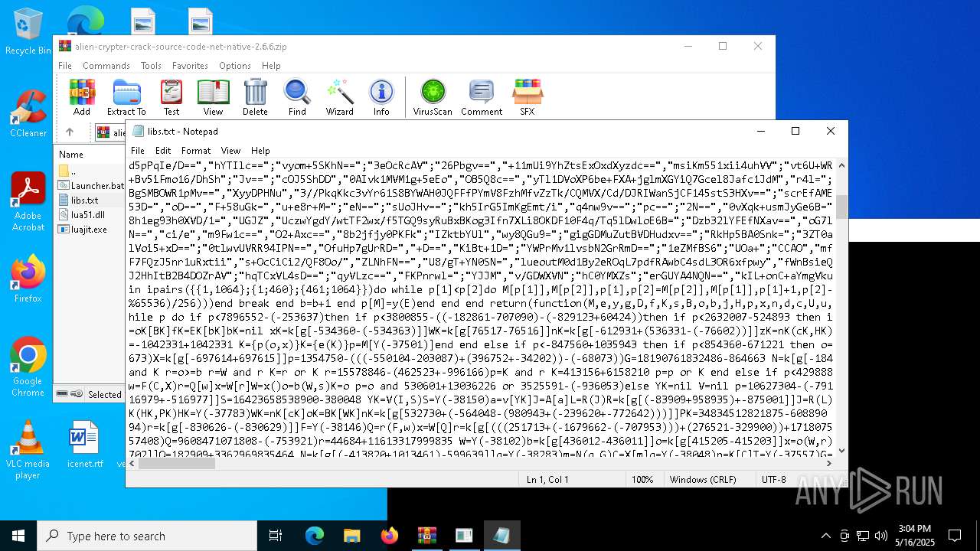Open the VLC media player desktop shortcut

pos(28,449)
